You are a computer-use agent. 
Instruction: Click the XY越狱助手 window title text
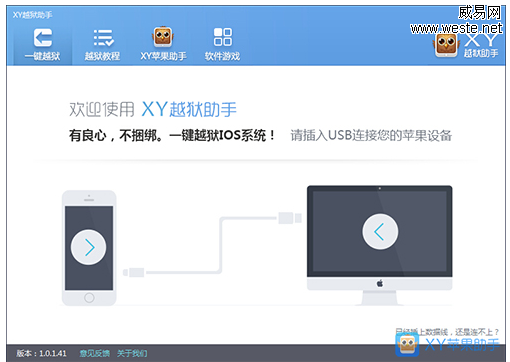pos(33,15)
